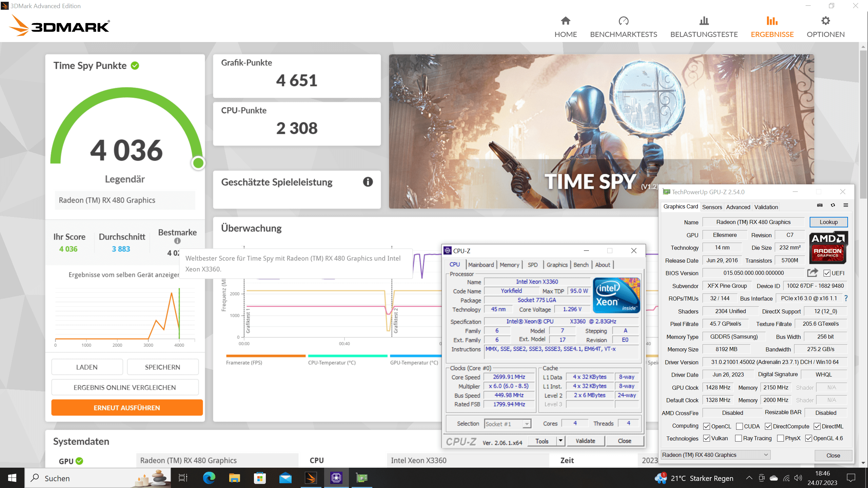Screen dimensions: 868x488
Task: Switch to the Mainboard tab in CPU-Z
Action: pos(481,265)
